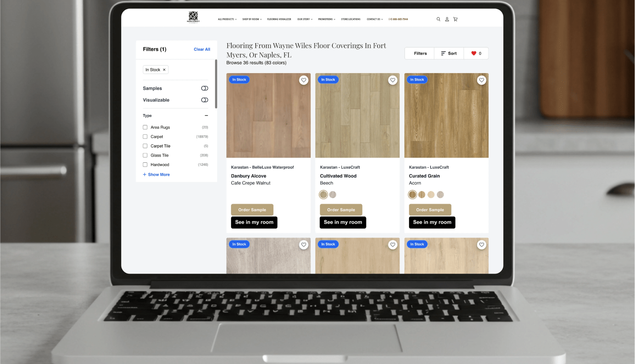Select the Carpet filter checkbox
Viewport: 635px width, 364px height.
tap(144, 137)
